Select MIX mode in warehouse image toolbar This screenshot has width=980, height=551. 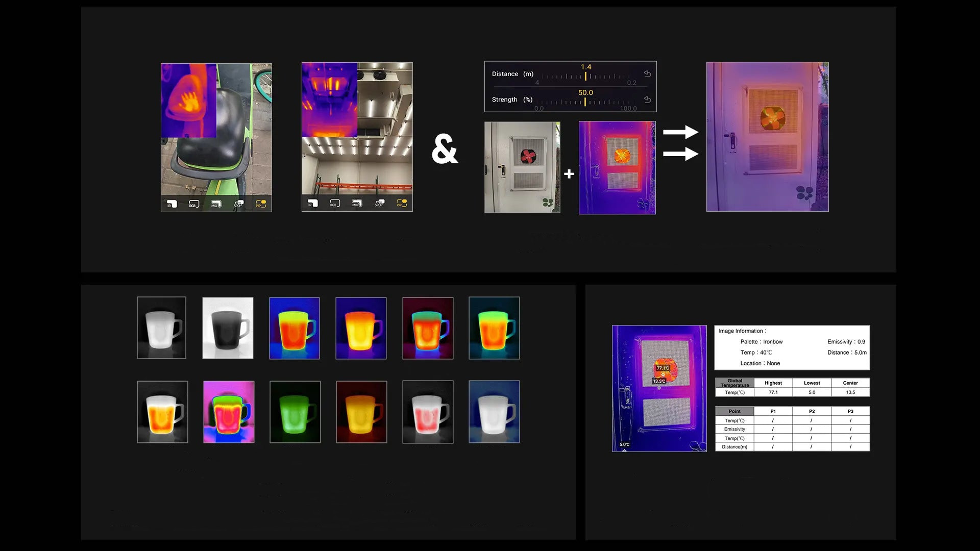pyautogui.click(x=357, y=204)
